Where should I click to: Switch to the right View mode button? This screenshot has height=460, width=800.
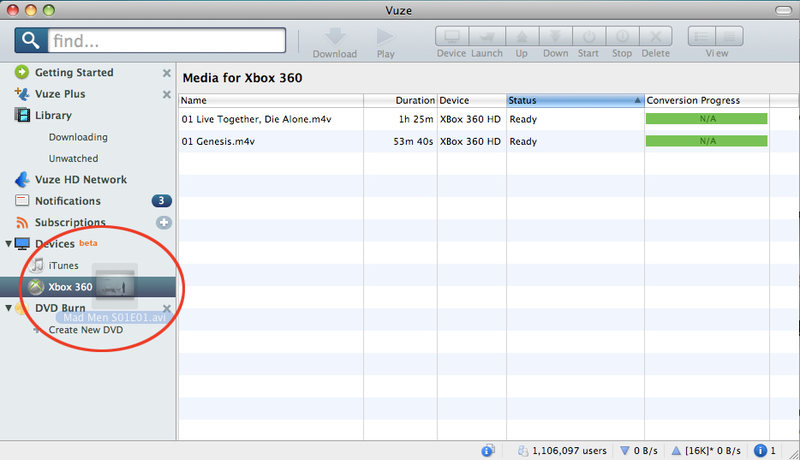[730, 36]
